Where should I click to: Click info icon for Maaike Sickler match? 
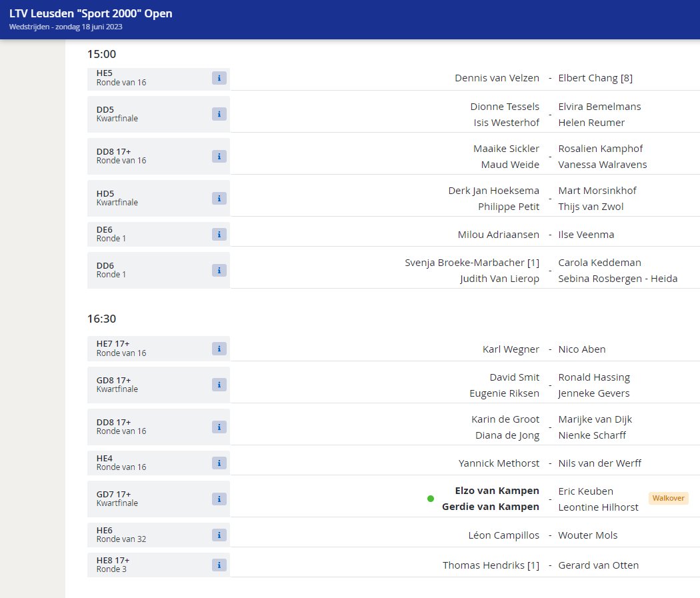tap(219, 156)
